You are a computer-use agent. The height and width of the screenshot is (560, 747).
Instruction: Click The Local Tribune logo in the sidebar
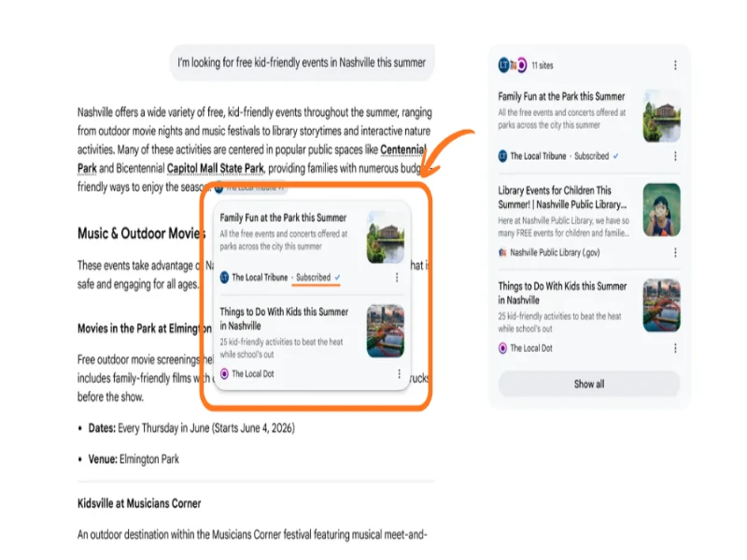click(502, 156)
